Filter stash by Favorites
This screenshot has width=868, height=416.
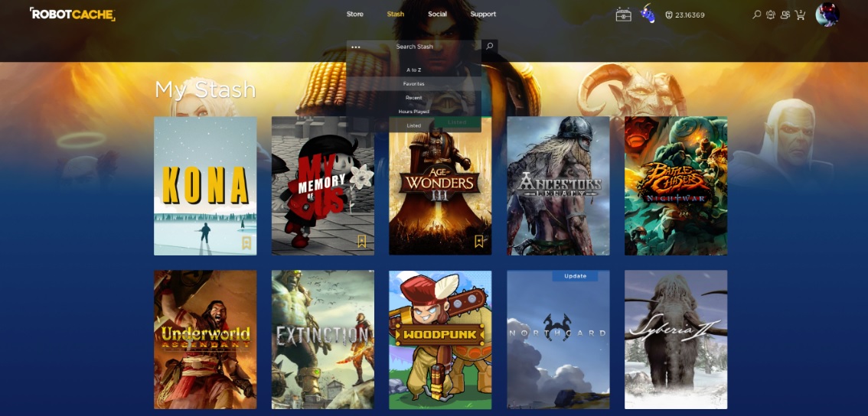click(413, 84)
